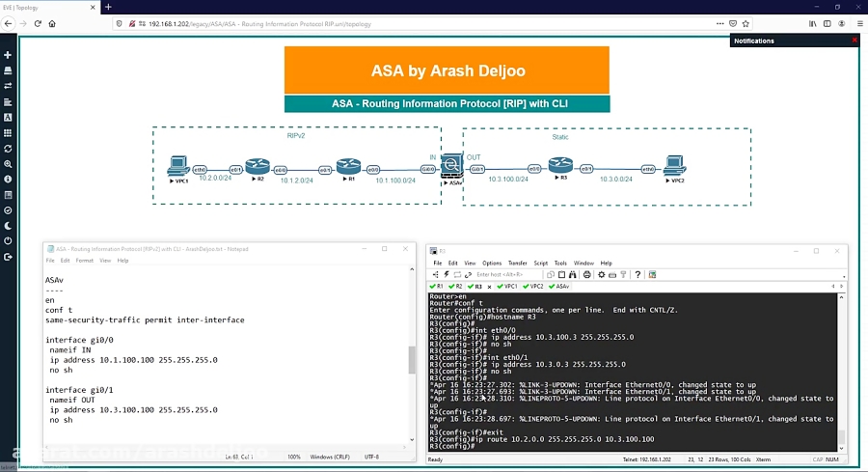Switch to the VPC2 session tab

533,287
